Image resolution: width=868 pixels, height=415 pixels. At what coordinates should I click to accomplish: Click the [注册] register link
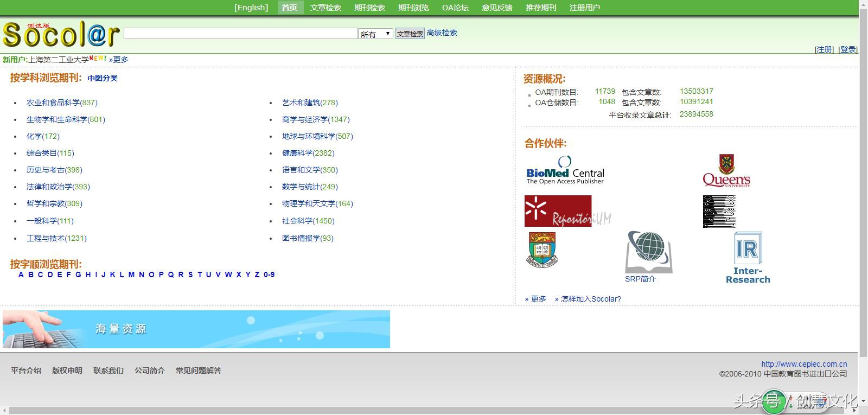tap(824, 49)
